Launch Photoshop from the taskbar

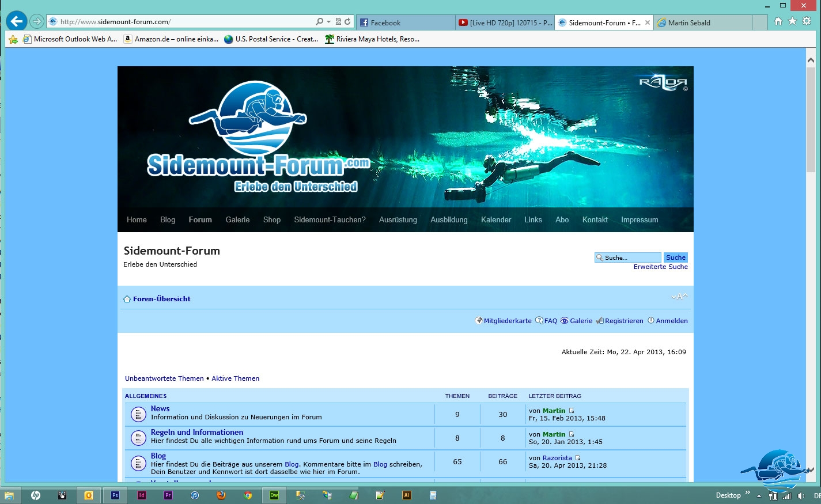(115, 495)
